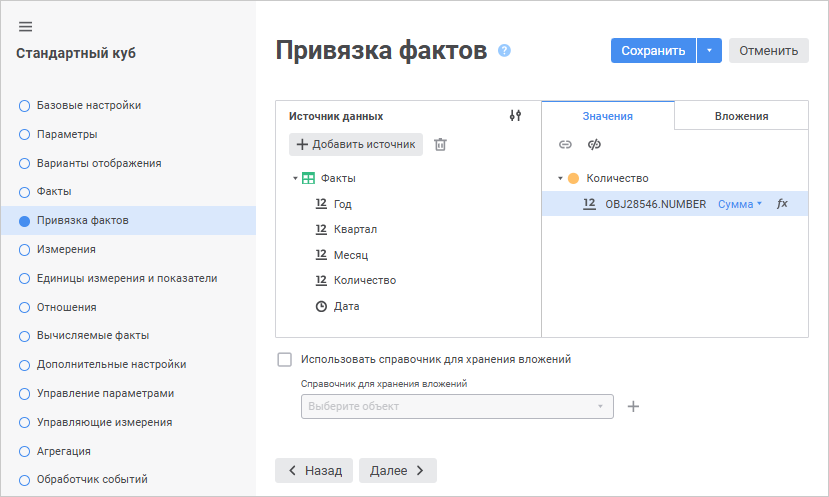Open the Save button dropdown arrow
The width and height of the screenshot is (829, 497).
pos(709,51)
